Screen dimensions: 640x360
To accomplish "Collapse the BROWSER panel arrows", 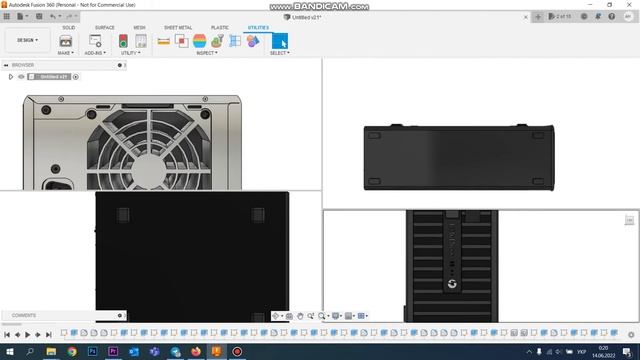I will click(x=6, y=65).
